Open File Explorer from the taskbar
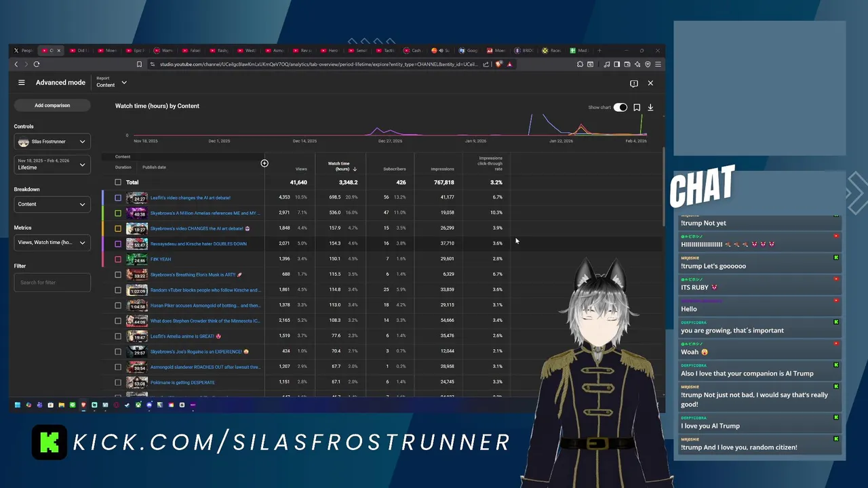Image resolution: width=868 pixels, height=488 pixels. pyautogui.click(x=62, y=405)
